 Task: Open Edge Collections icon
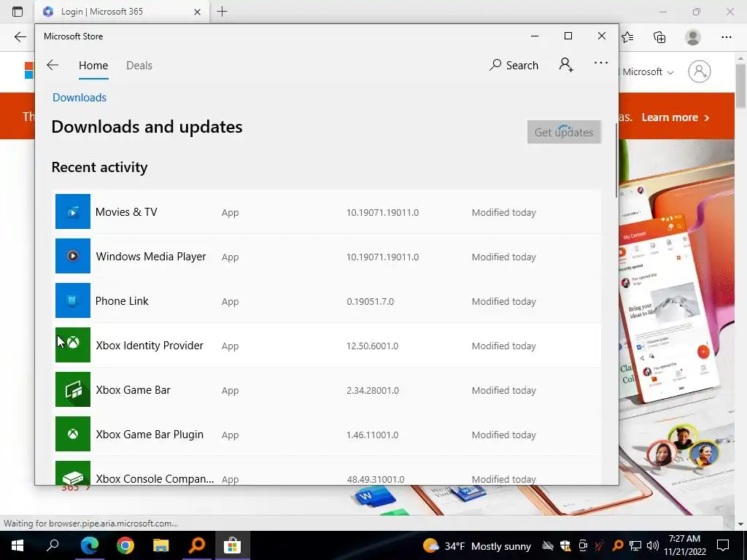click(x=659, y=37)
